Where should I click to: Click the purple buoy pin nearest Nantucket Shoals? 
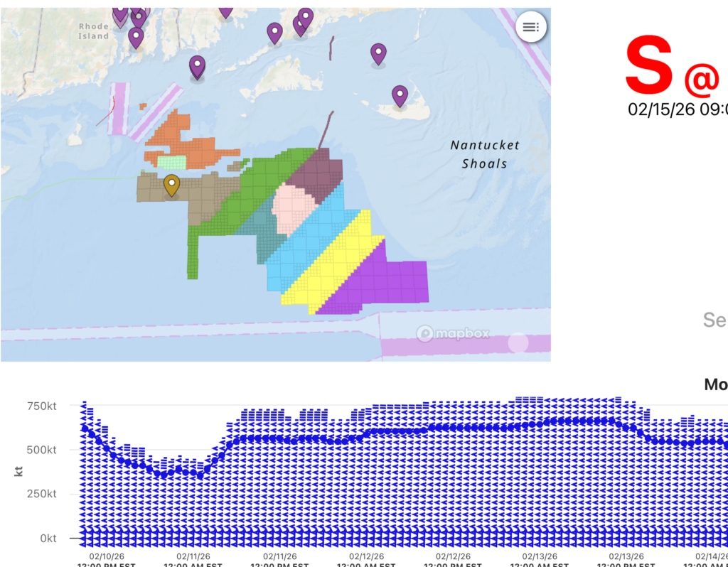400,93
